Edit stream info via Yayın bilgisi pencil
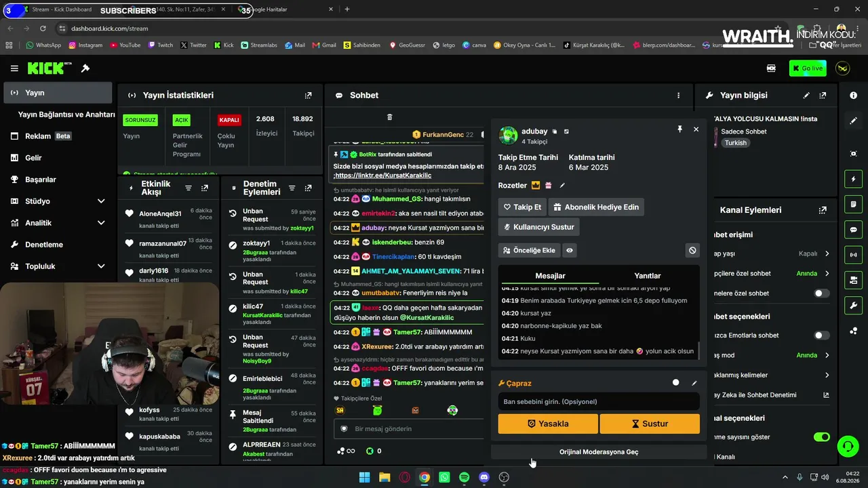Screen dimensions: 868x488 [x=806, y=96]
